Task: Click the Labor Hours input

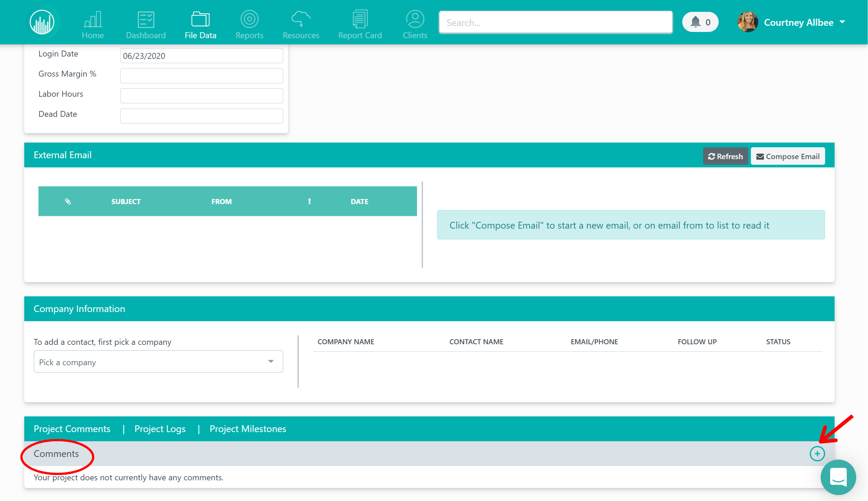Action: (x=201, y=96)
